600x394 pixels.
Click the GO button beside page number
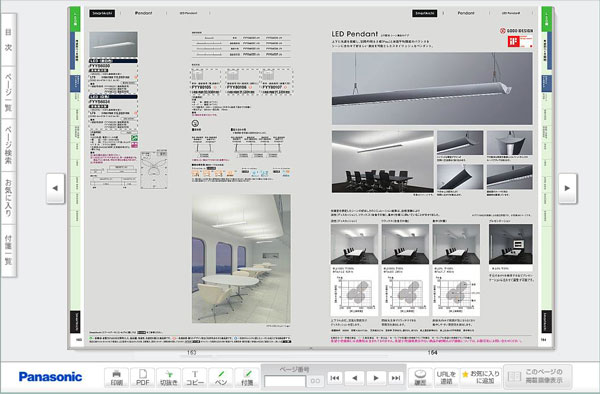pos(315,381)
